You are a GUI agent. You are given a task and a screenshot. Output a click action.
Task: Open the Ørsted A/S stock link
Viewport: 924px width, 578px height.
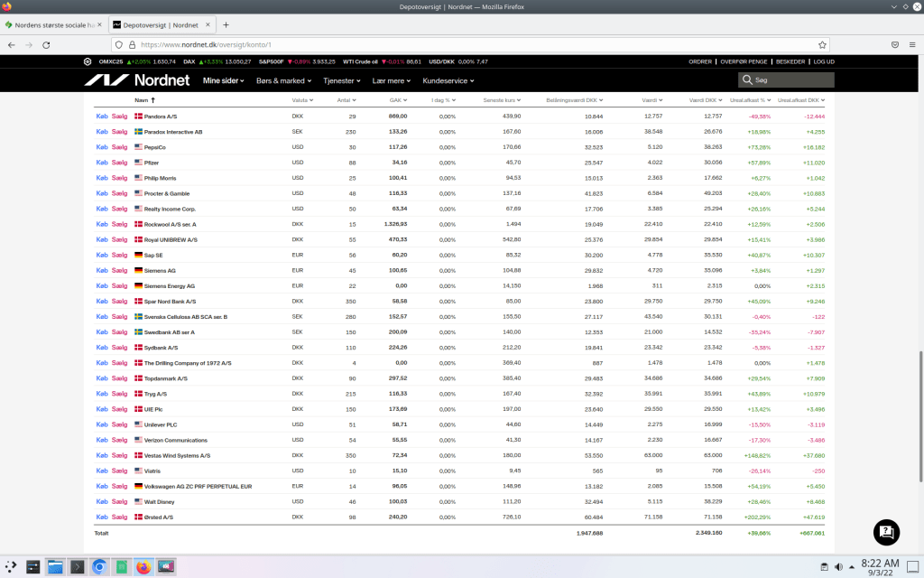(158, 517)
